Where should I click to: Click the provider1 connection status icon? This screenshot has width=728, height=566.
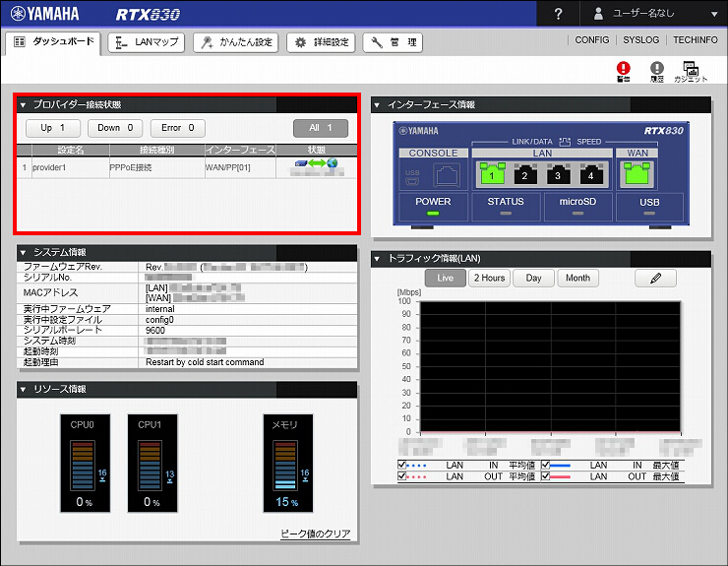317,163
